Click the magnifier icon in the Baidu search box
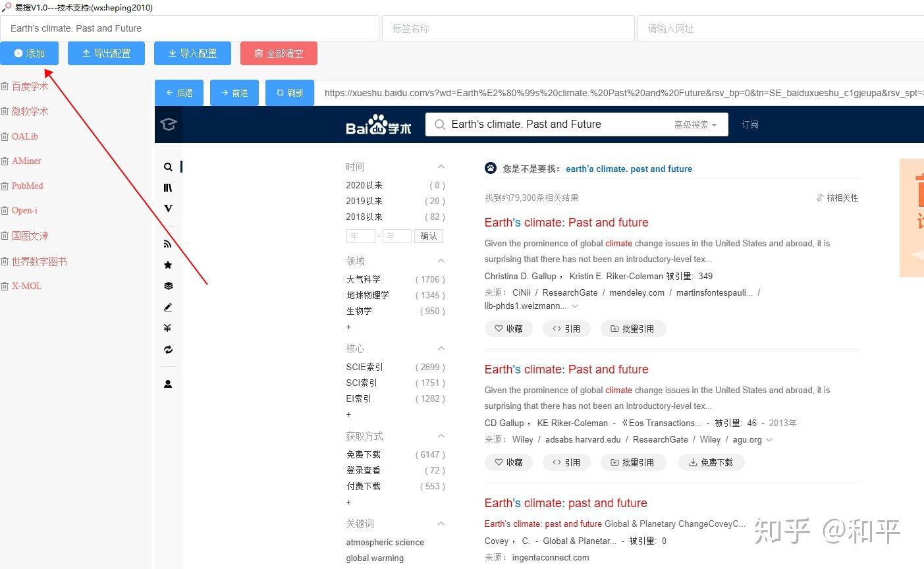 coord(439,124)
